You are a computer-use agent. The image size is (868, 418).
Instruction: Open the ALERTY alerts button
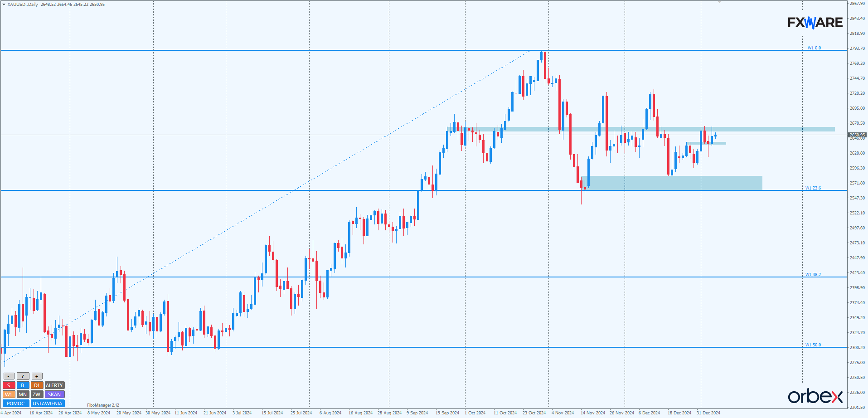54,385
